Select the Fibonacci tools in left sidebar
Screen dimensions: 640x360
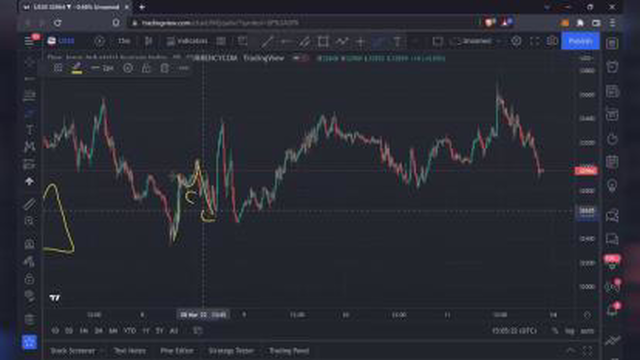coord(29,95)
